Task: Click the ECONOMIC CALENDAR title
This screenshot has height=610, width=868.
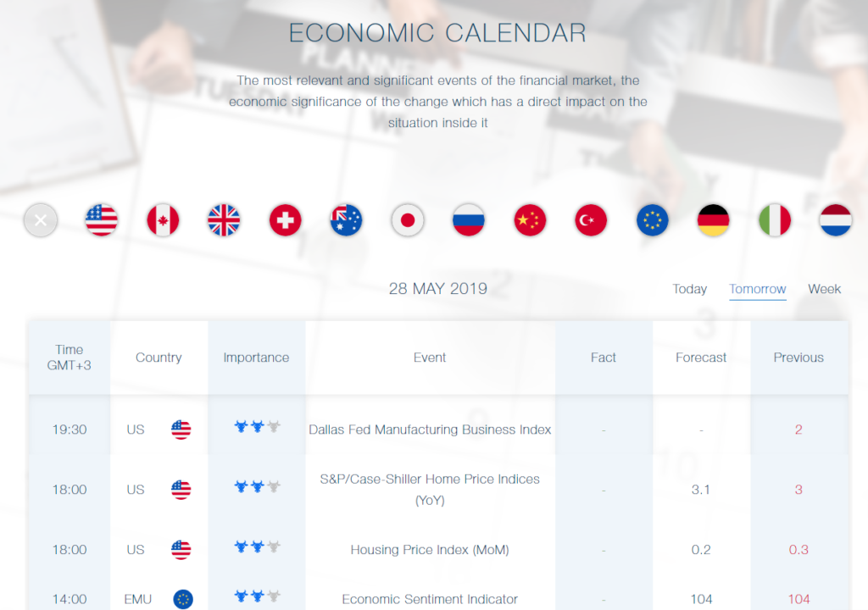Action: [437, 33]
